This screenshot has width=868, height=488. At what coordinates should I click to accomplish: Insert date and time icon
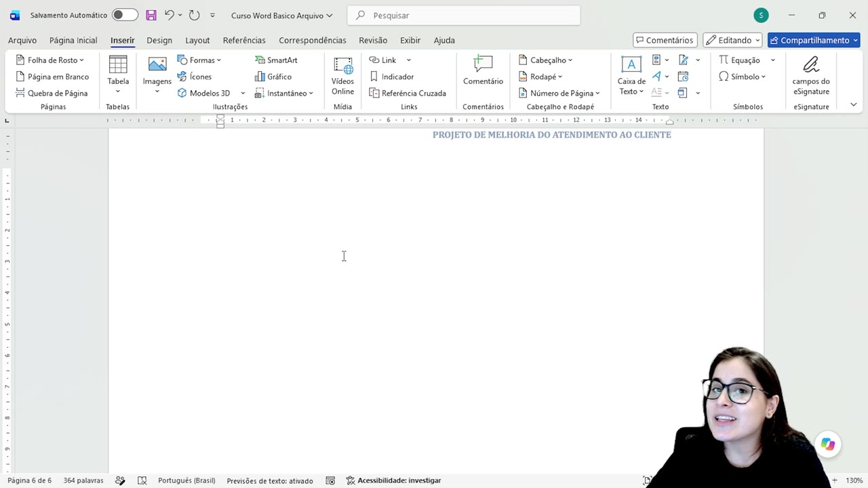coord(683,77)
